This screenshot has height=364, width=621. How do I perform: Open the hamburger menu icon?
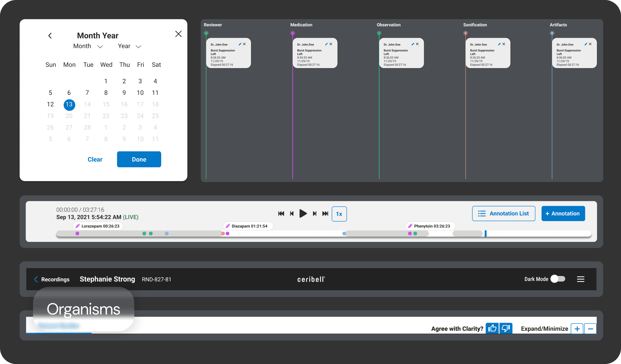(581, 279)
